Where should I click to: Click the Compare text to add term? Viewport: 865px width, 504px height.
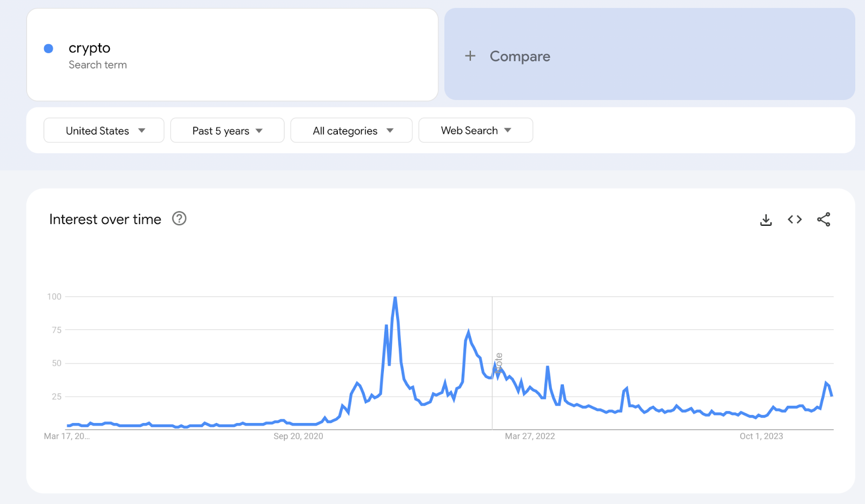[x=520, y=56]
